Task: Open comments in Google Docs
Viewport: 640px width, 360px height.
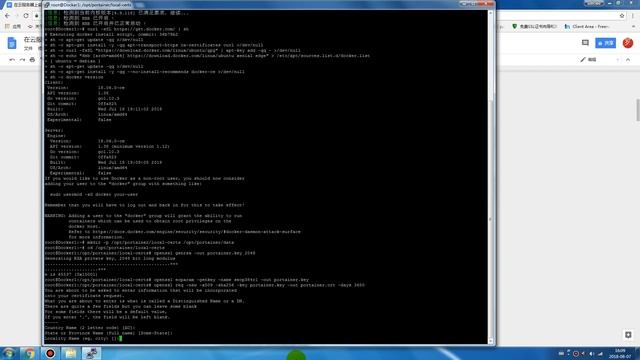Action: (x=585, y=43)
